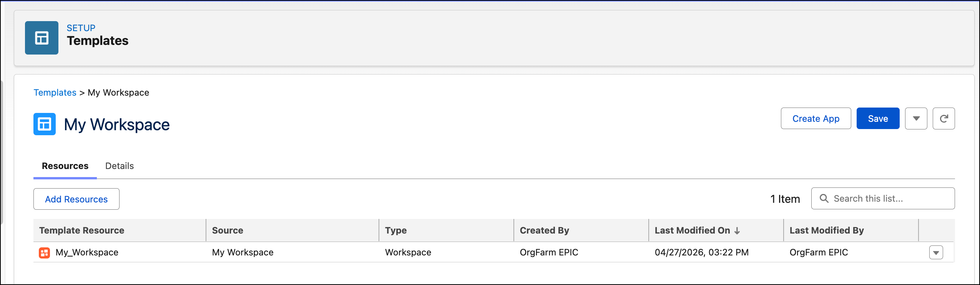Image resolution: width=980 pixels, height=285 pixels.
Task: Click OrgFarm EPIC in Created By
Action: pos(549,252)
